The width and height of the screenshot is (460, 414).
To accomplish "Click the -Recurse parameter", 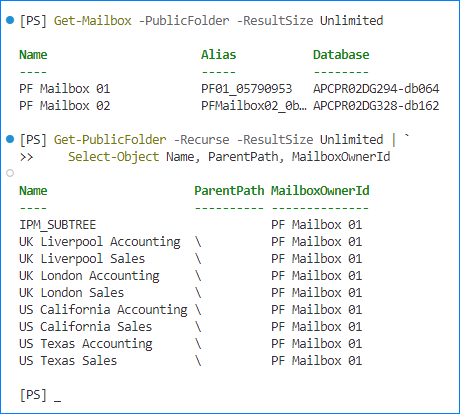I will [x=201, y=140].
